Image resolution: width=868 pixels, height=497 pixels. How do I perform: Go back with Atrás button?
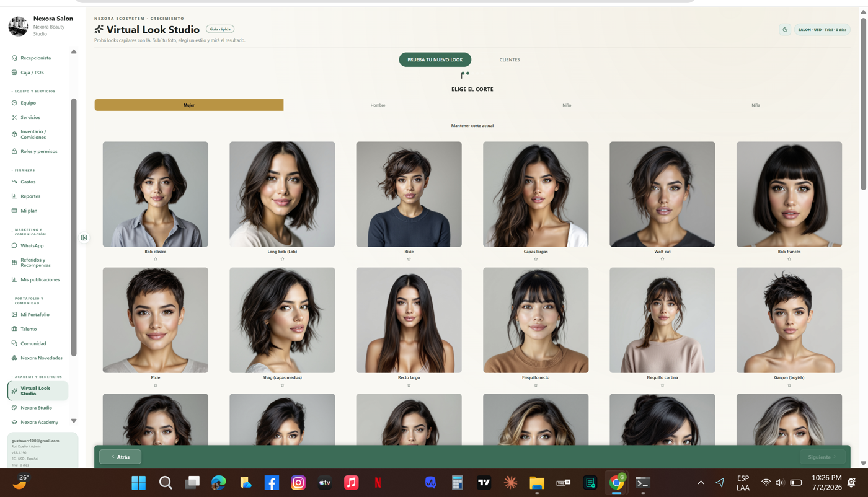(x=120, y=457)
